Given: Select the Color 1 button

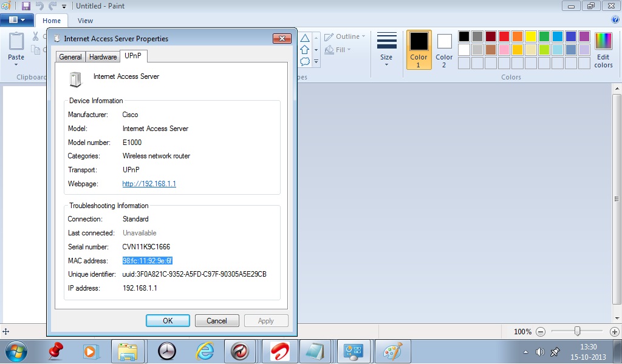Looking at the screenshot, I should (x=419, y=50).
